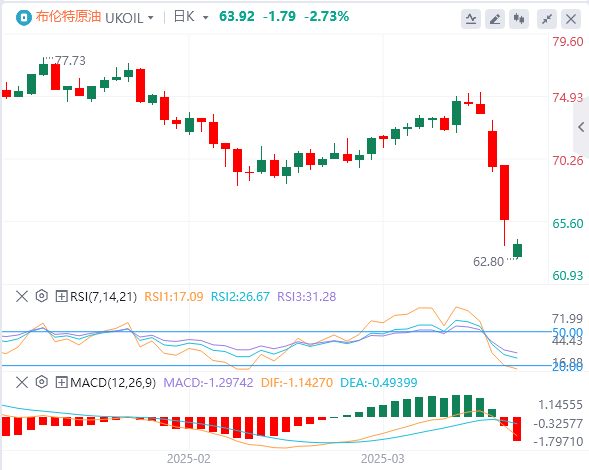
Task: Click the RSI1:17.09 value
Action: click(x=174, y=297)
